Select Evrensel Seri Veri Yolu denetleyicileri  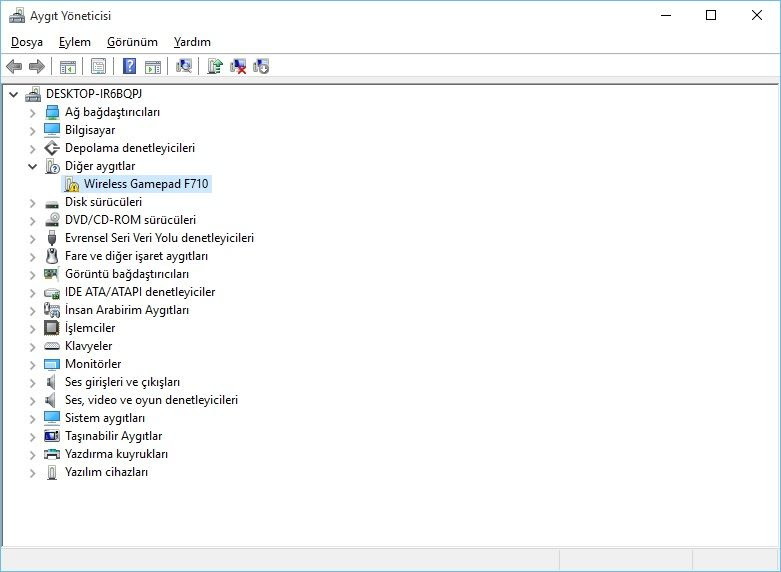[159, 238]
